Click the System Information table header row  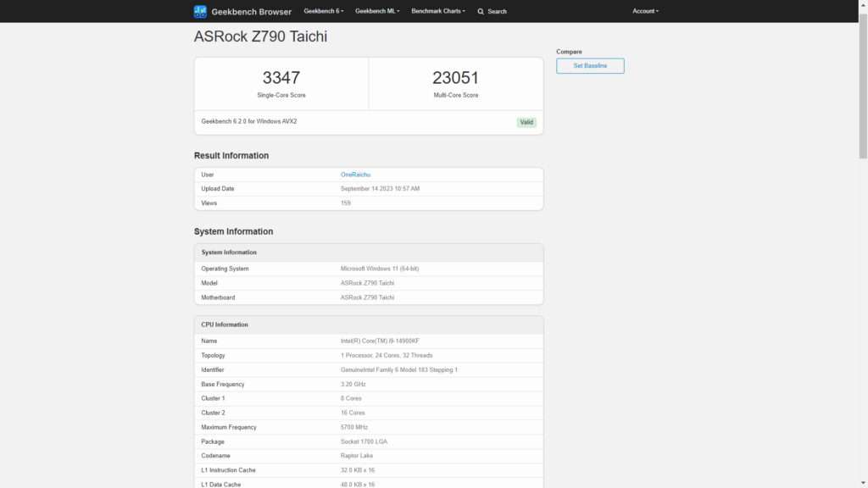click(369, 252)
